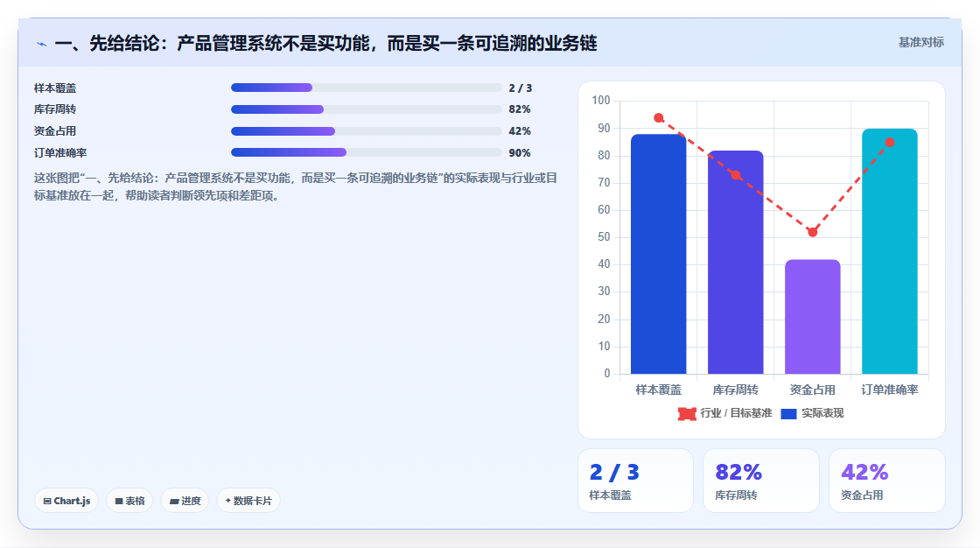Click the 基准对标 label in the header
The image size is (980, 548).
(x=920, y=42)
